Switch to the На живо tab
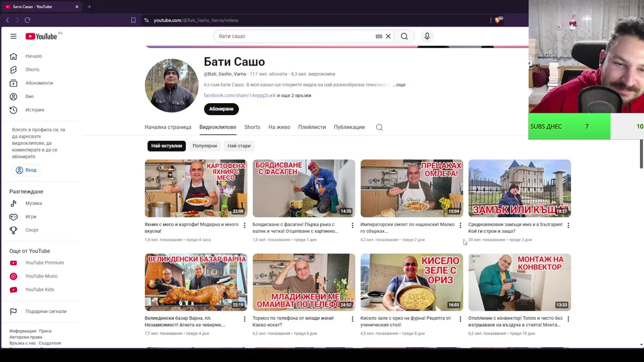The image size is (644, 362). 279,127
